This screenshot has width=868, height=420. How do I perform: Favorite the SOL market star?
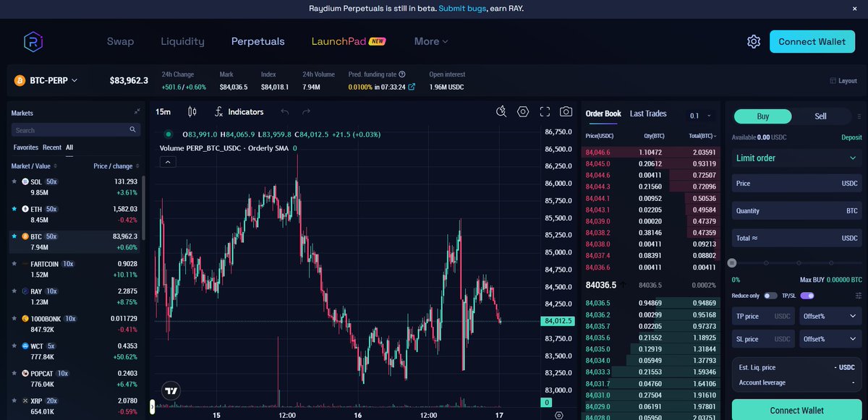coord(14,181)
